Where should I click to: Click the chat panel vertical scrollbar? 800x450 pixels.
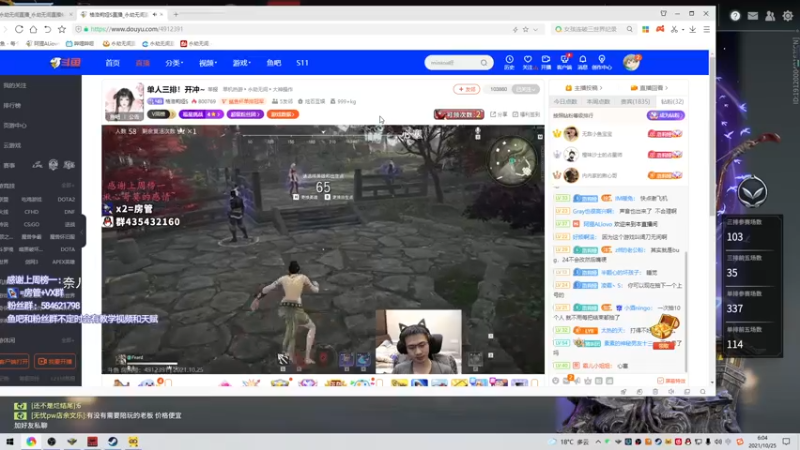click(x=686, y=311)
